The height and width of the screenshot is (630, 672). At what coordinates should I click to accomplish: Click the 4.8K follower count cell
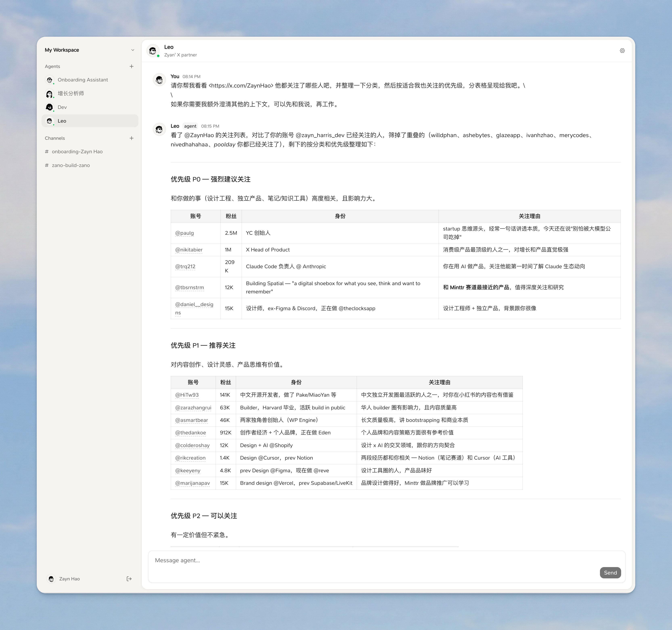click(225, 470)
